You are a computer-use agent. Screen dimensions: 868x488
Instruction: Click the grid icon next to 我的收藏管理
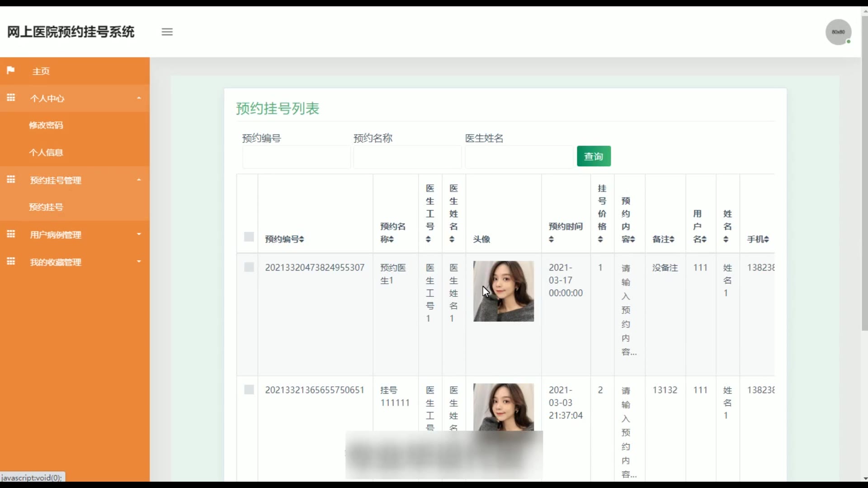pos(11,261)
